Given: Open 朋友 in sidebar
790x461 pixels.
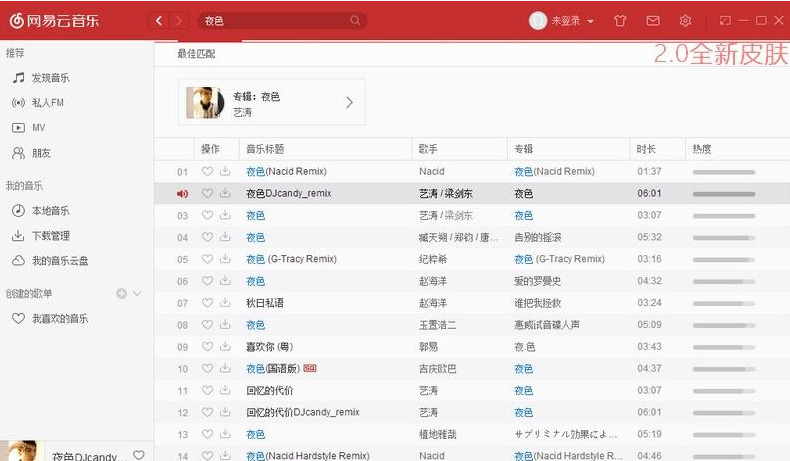Looking at the screenshot, I should 31,153.
